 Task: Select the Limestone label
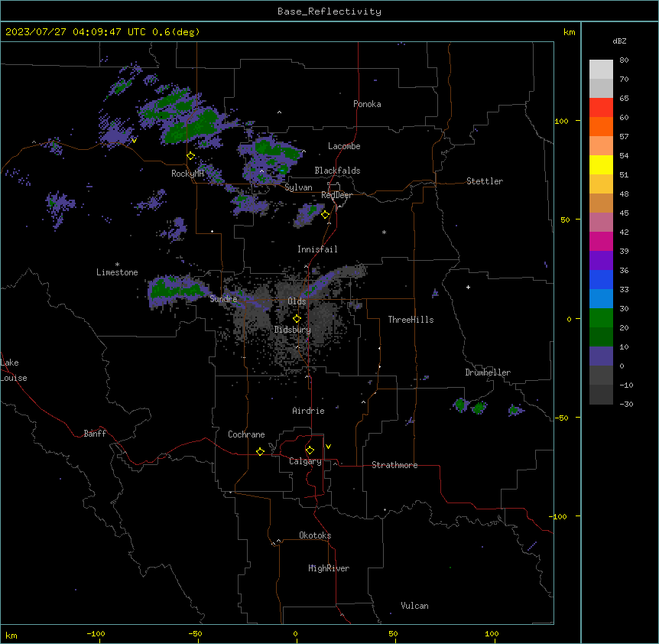click(x=117, y=272)
